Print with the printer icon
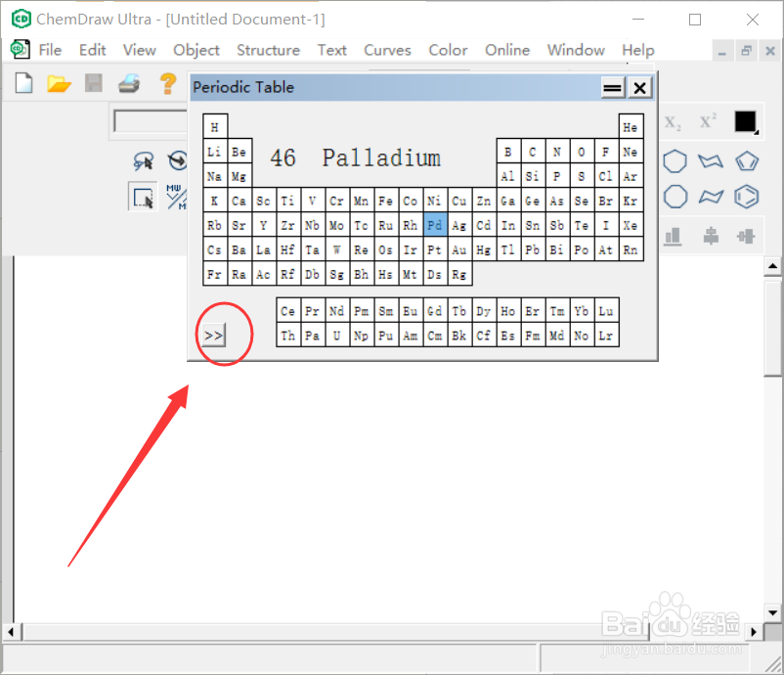 coord(129,83)
